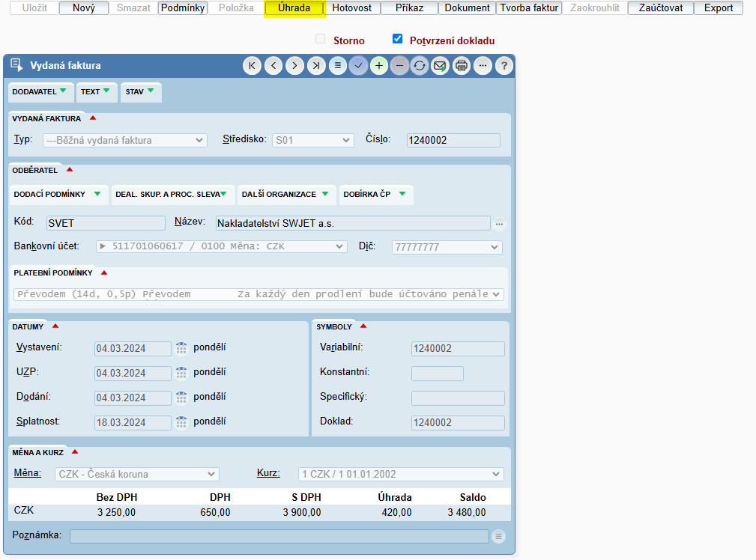
Task: Expand DALŠÍ ORGANIZACE section
Action: click(x=285, y=194)
